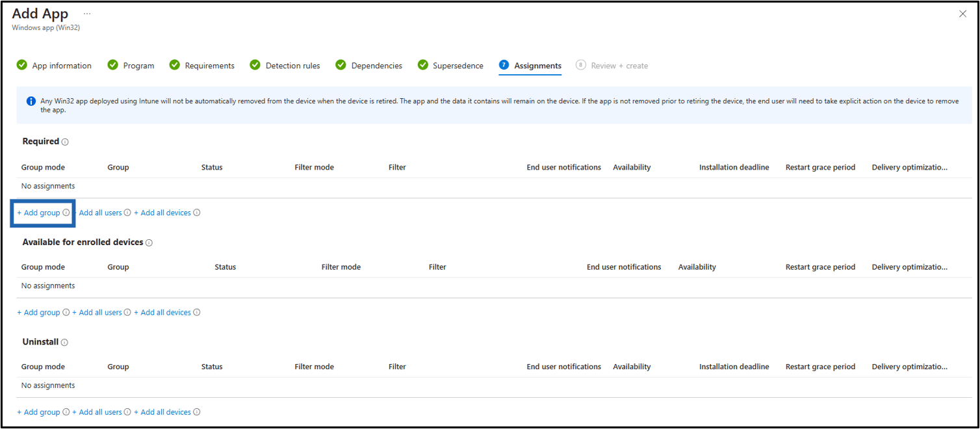The image size is (980, 429).
Task: Select the Assignments step
Action: point(530,66)
